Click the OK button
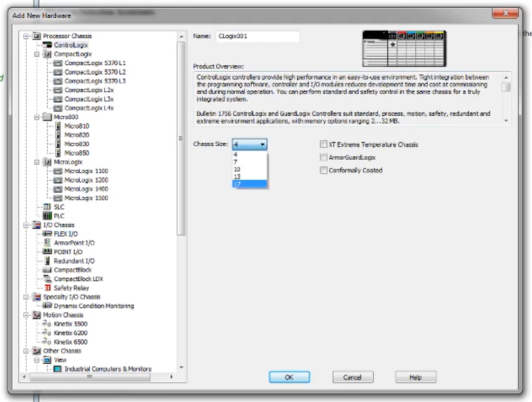 289,377
